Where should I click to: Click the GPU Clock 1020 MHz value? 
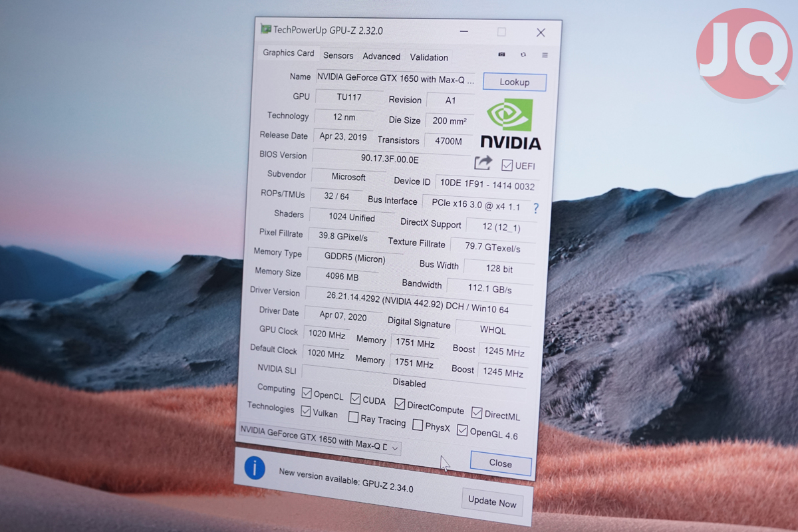click(326, 334)
